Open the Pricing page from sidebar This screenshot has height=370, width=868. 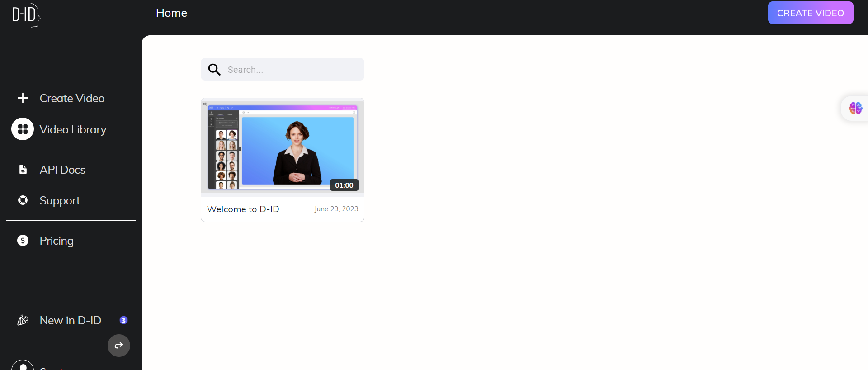point(57,241)
